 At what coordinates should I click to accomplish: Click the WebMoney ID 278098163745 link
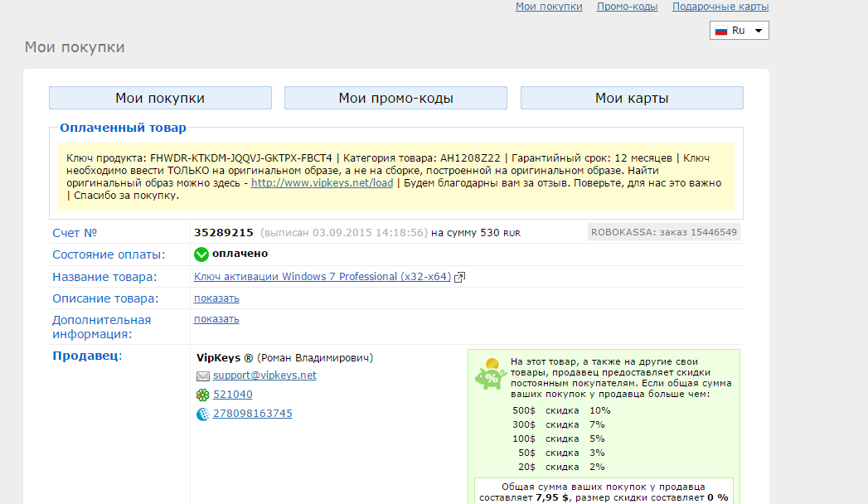coord(253,414)
